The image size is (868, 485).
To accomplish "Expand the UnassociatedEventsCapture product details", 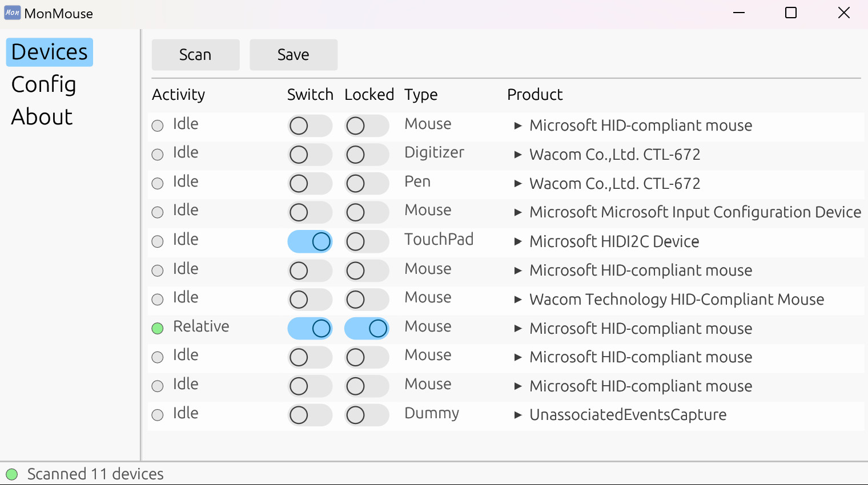I will pyautogui.click(x=518, y=415).
